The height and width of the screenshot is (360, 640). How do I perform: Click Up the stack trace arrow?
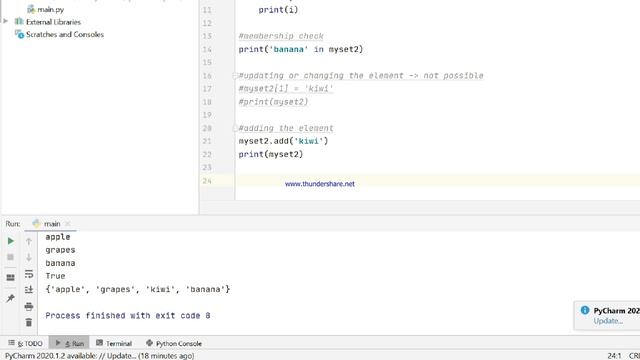[29, 241]
